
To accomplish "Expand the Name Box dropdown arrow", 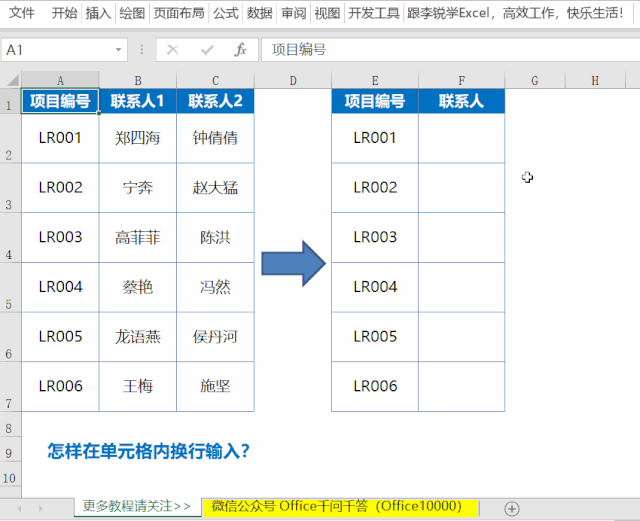I will click(x=118, y=50).
